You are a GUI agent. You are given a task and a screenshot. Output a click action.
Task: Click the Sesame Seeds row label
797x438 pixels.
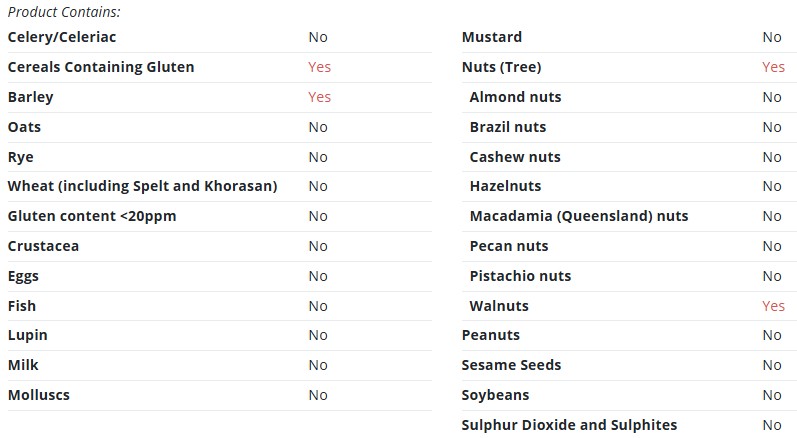coord(511,365)
